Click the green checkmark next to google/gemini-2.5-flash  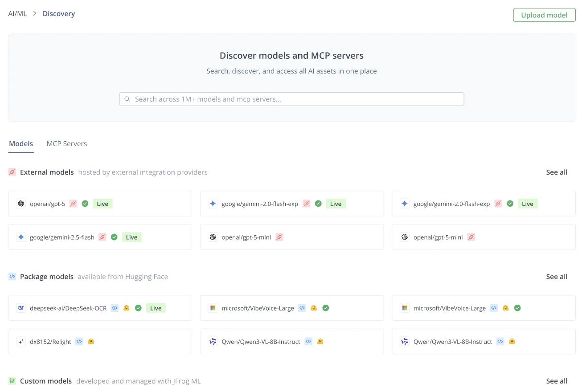[x=114, y=237]
